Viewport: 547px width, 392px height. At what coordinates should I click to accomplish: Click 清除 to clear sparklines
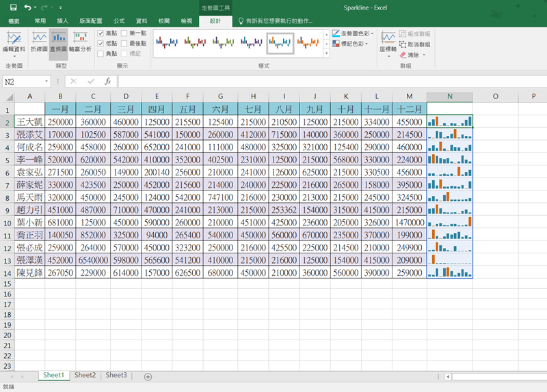(412, 55)
